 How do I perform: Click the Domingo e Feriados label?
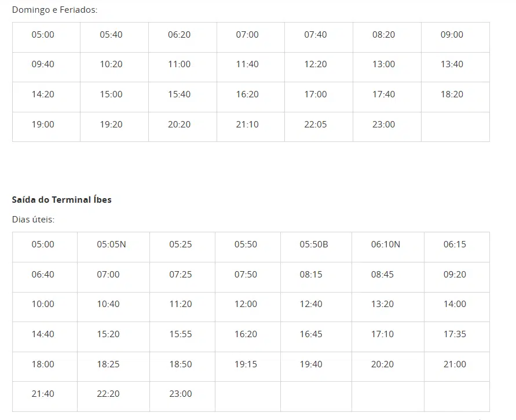(x=55, y=10)
